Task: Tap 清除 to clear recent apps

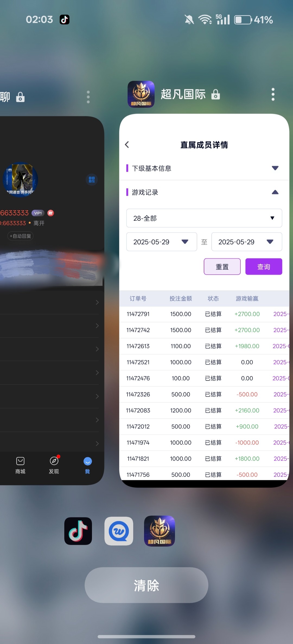Action: pos(146,585)
